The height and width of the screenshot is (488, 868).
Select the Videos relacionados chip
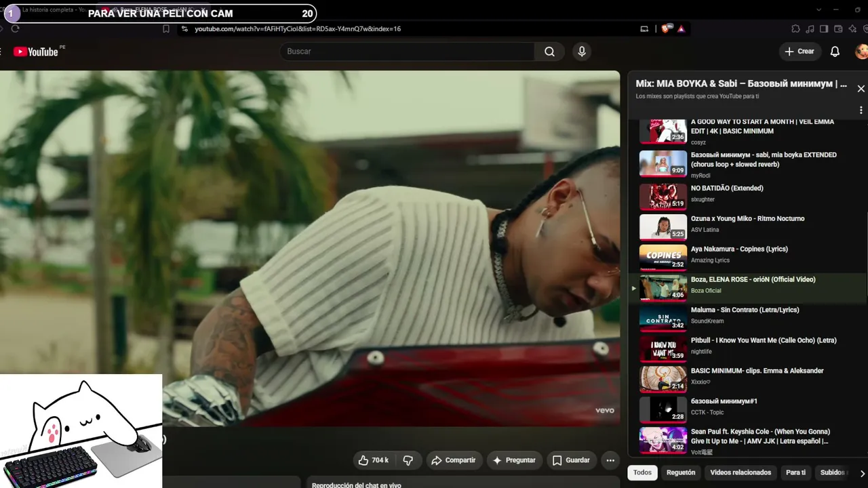coord(741,472)
